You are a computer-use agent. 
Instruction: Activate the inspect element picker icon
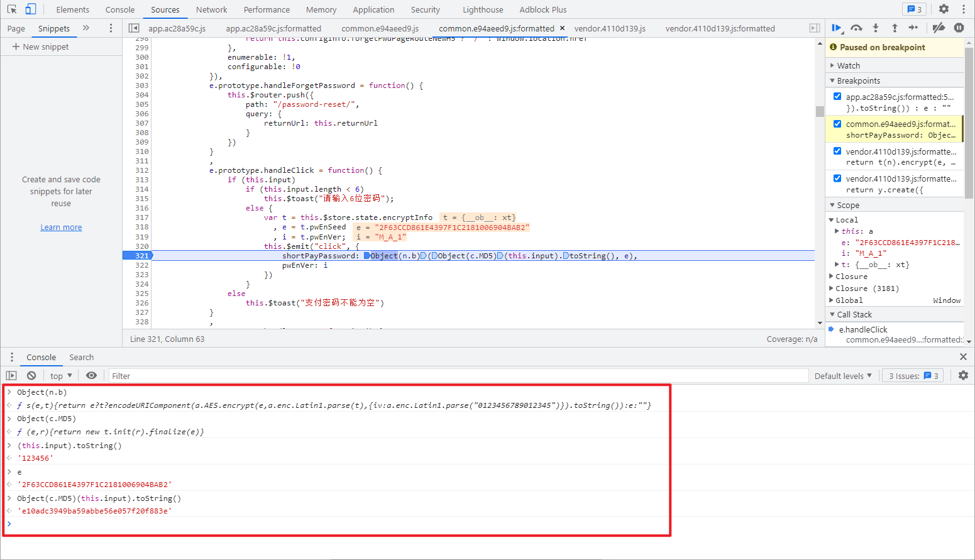tap(12, 9)
